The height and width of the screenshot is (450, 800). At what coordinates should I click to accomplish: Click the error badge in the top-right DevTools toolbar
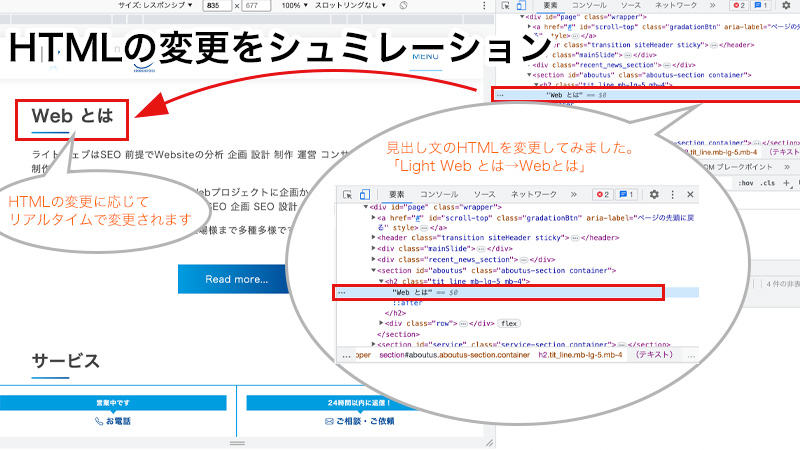[739, 5]
